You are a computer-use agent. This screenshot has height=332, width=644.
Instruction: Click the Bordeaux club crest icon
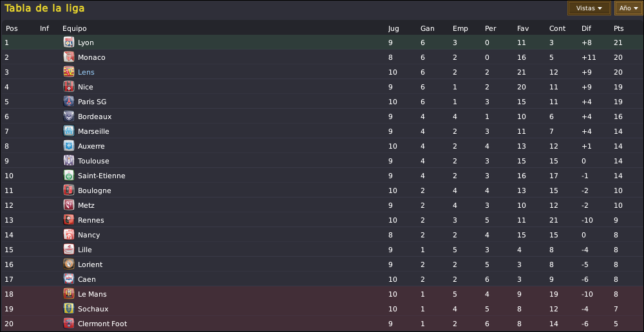coord(69,116)
